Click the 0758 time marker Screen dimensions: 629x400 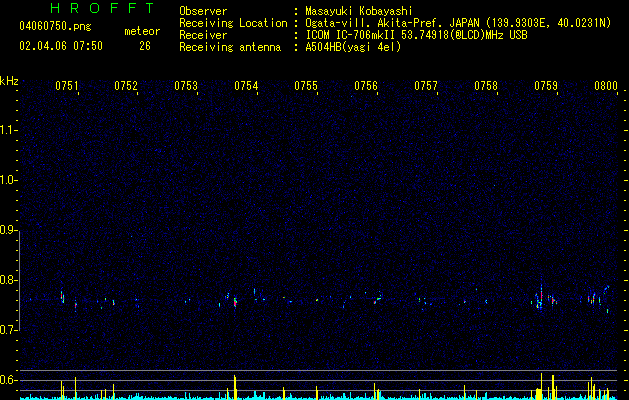point(486,86)
